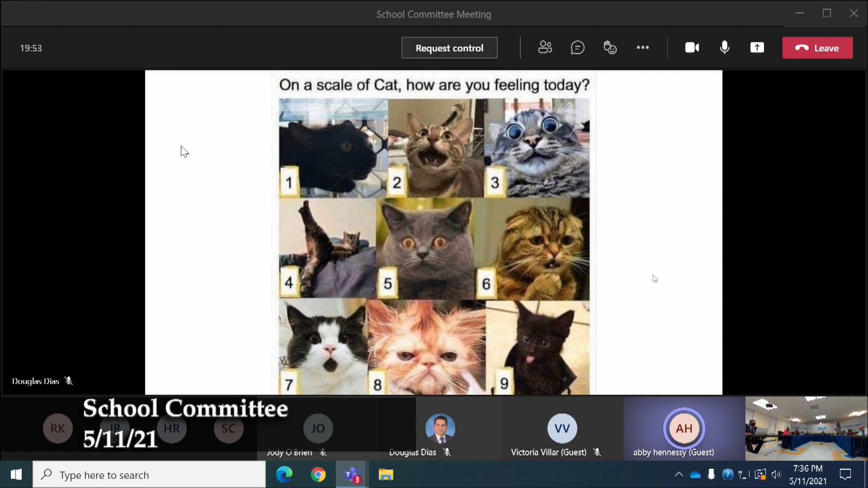Click the Request control button
Image resolution: width=868 pixels, height=488 pixels.
tap(449, 48)
